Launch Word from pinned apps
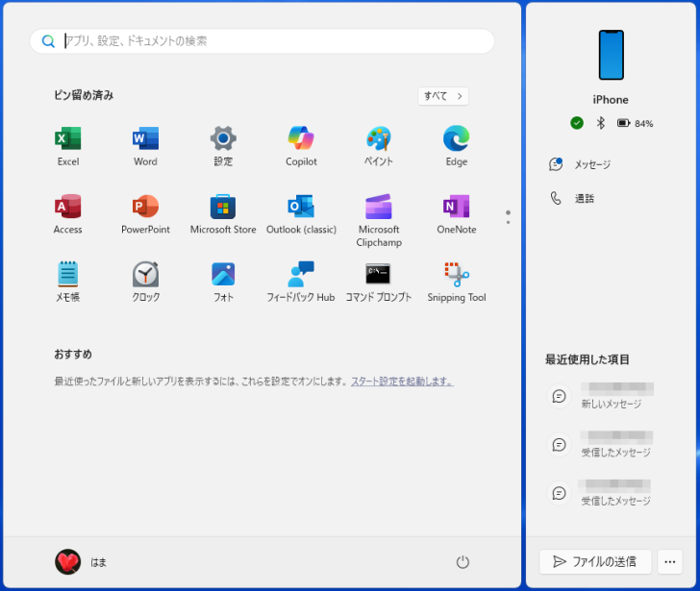 point(145,146)
